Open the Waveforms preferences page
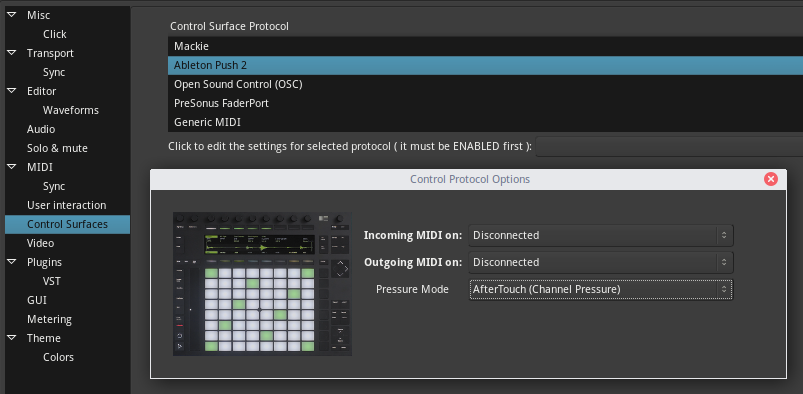 [71, 110]
